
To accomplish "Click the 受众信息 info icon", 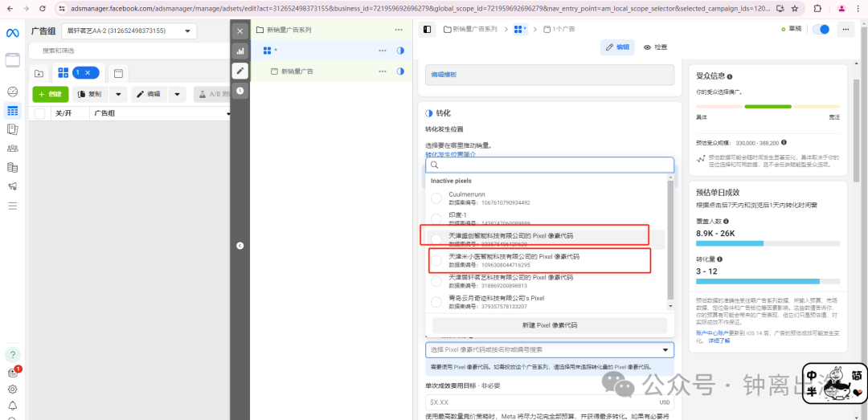I will 730,76.
